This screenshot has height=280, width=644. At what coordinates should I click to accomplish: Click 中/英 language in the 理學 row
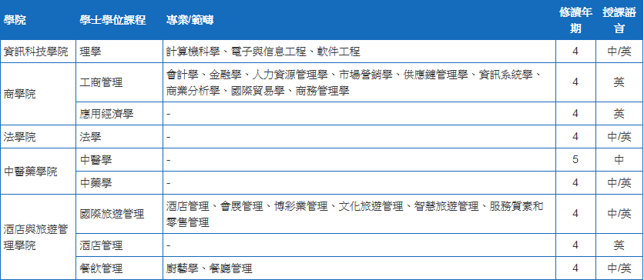[x=620, y=52]
